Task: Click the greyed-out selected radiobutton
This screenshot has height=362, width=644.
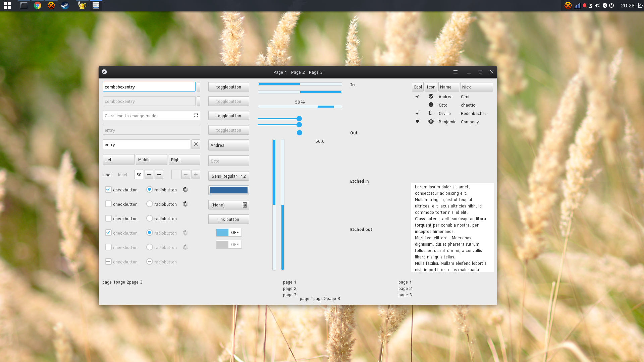Action: 150,233
